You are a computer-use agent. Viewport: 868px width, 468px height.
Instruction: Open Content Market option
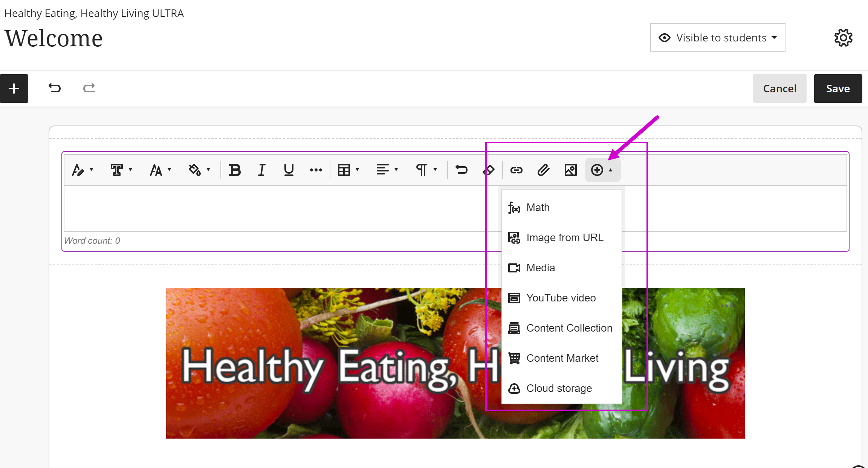point(562,358)
